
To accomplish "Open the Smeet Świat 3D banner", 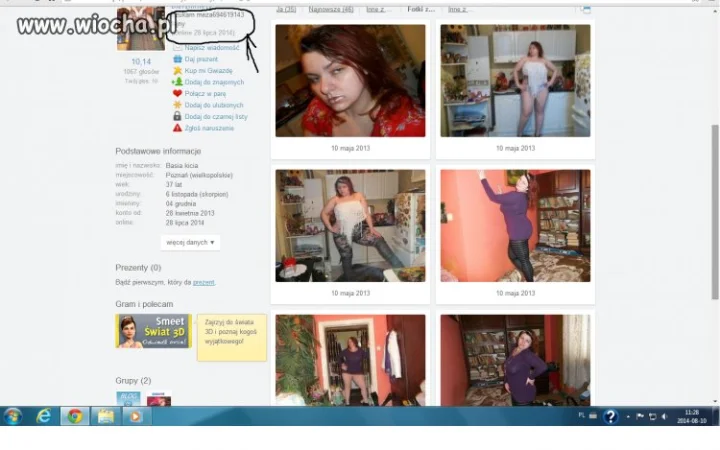I will tap(153, 331).
